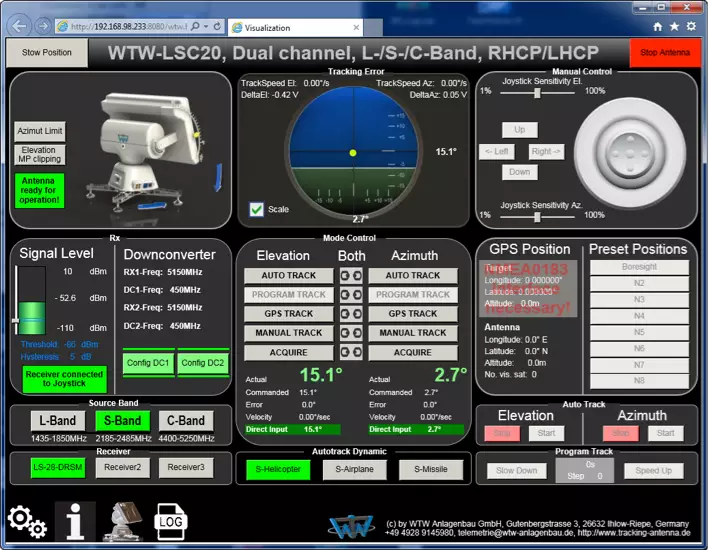Click Program Track Slow Down button

[x=517, y=471]
